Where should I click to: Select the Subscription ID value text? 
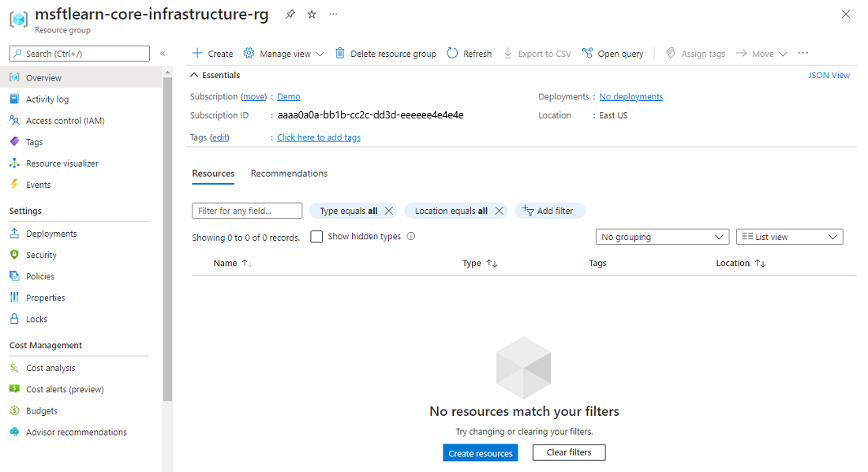pyautogui.click(x=370, y=115)
